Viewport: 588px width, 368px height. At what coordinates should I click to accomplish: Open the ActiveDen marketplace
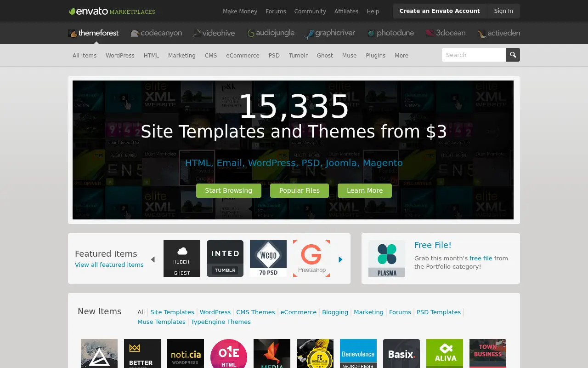(x=498, y=33)
